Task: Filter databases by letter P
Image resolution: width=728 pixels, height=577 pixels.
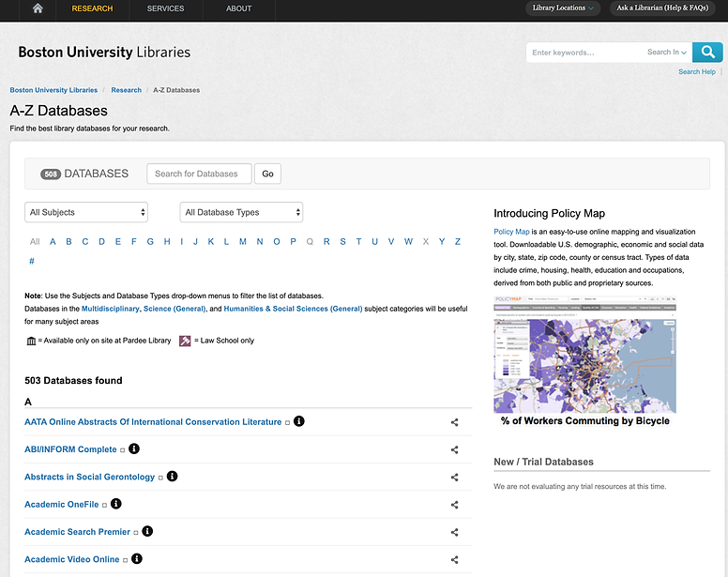Action: point(293,241)
